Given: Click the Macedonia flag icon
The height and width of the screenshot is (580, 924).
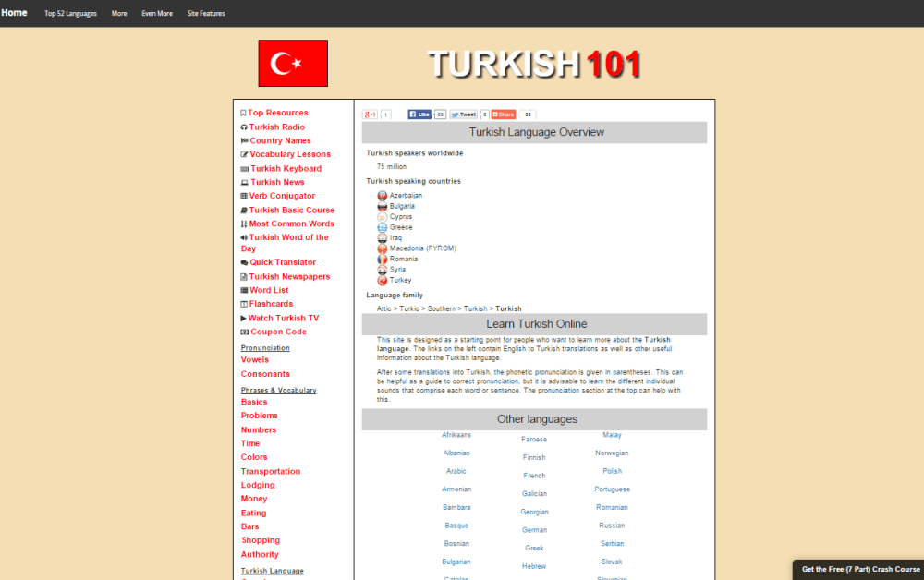Looking at the screenshot, I should [x=383, y=248].
